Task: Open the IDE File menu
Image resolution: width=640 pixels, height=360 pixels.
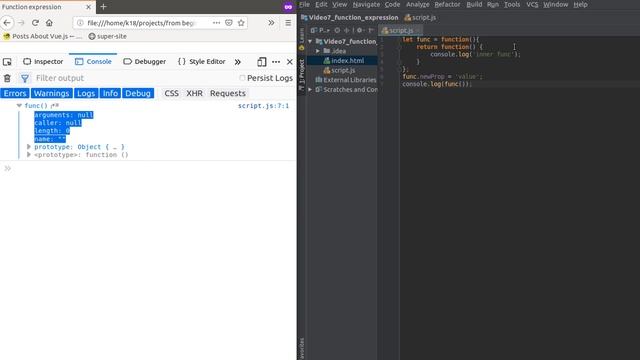Action: pyautogui.click(x=304, y=4)
